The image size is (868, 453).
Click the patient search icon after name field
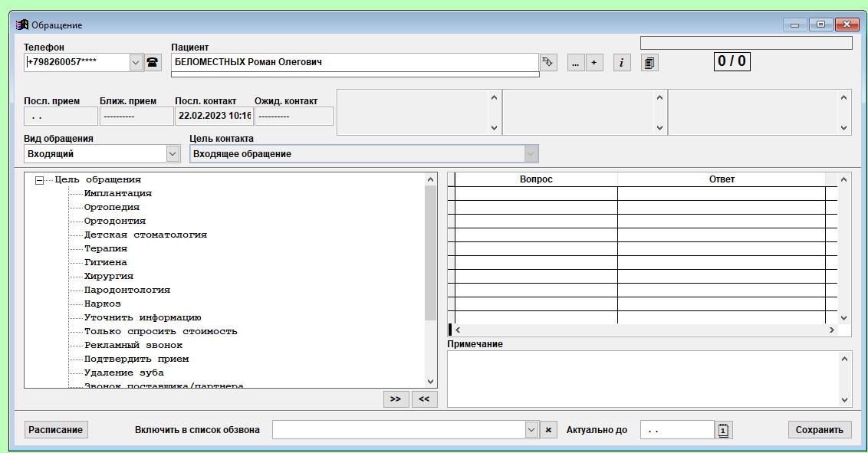coord(547,63)
